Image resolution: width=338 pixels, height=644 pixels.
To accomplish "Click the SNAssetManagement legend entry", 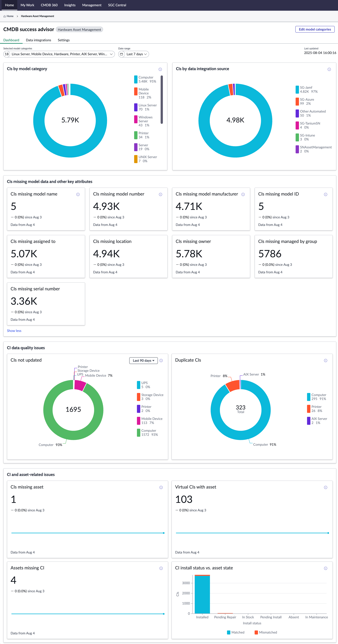I will click(x=314, y=149).
